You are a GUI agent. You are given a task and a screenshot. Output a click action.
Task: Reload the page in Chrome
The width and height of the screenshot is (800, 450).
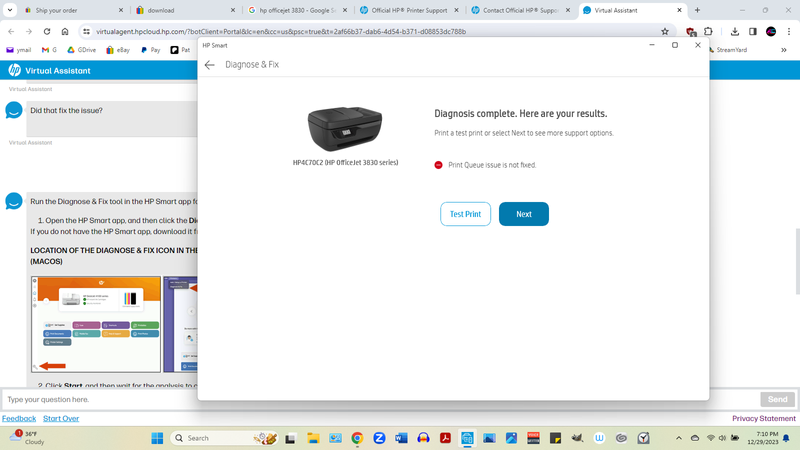tap(47, 32)
